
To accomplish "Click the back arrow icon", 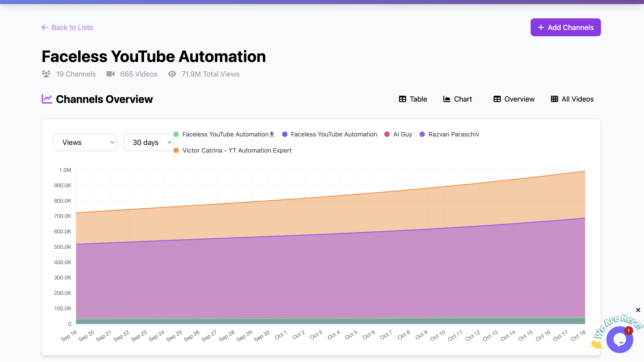I will tap(45, 27).
